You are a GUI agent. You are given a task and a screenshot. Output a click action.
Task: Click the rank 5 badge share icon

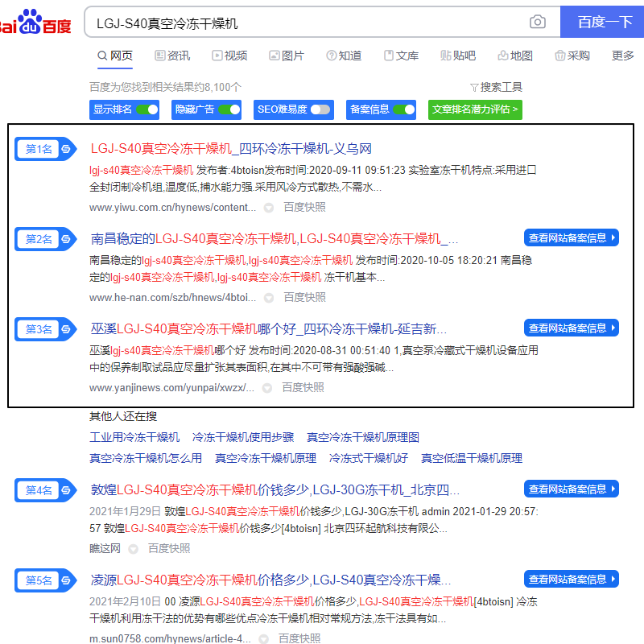click(x=66, y=580)
